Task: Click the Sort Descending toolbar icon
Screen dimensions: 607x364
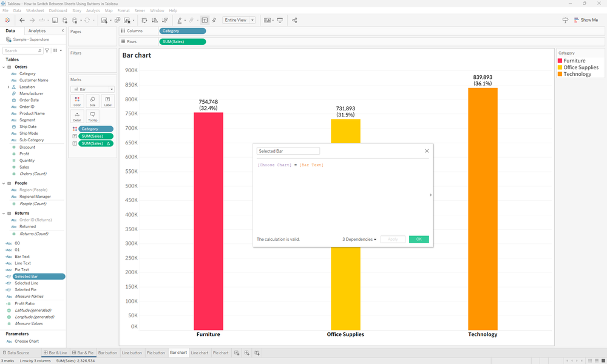Action: pyautogui.click(x=165, y=20)
